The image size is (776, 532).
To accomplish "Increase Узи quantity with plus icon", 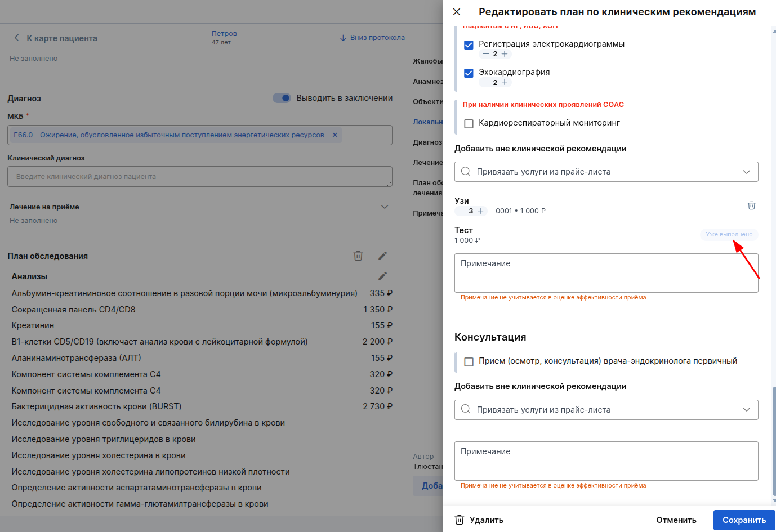I will (x=480, y=211).
